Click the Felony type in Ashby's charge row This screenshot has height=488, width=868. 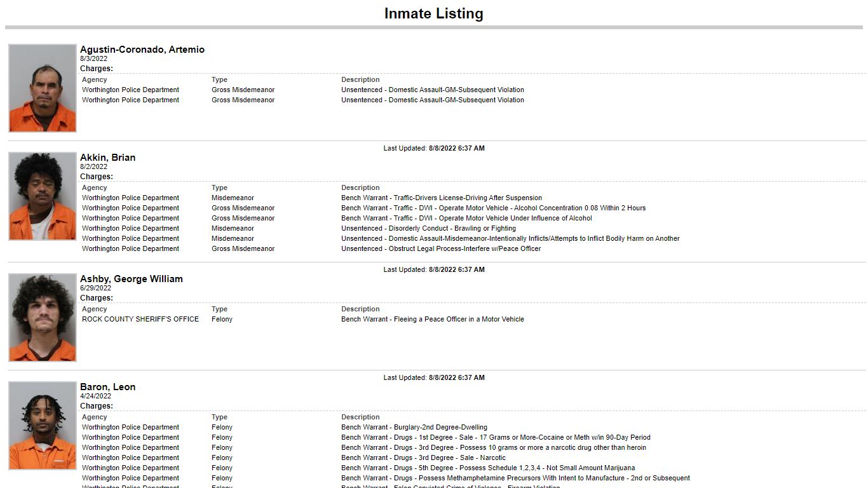point(222,320)
